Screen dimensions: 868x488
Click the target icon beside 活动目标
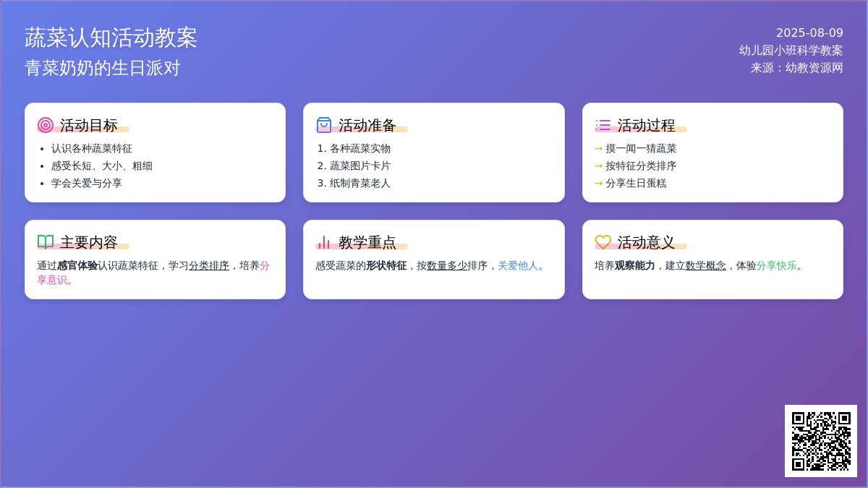point(46,125)
